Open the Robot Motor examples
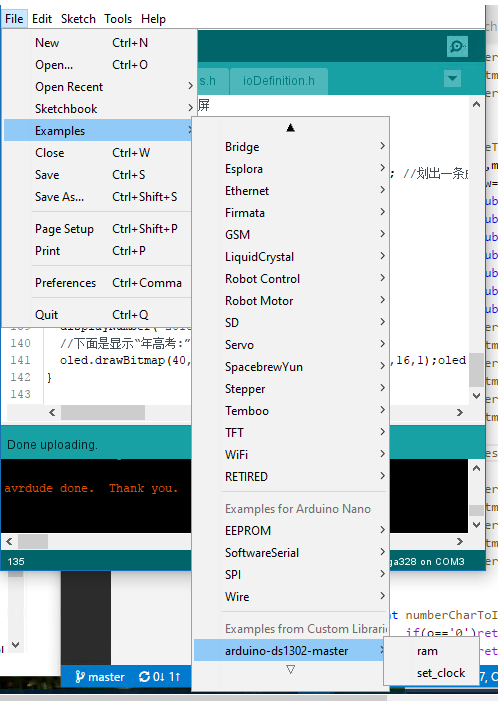This screenshot has width=498, height=701. pos(291,301)
